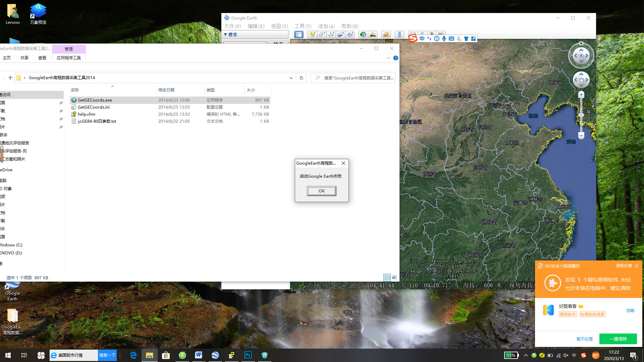Image resolution: width=644 pixels, height=362 pixels.
Task: Open the Windows Start menu
Action: pos(8,355)
